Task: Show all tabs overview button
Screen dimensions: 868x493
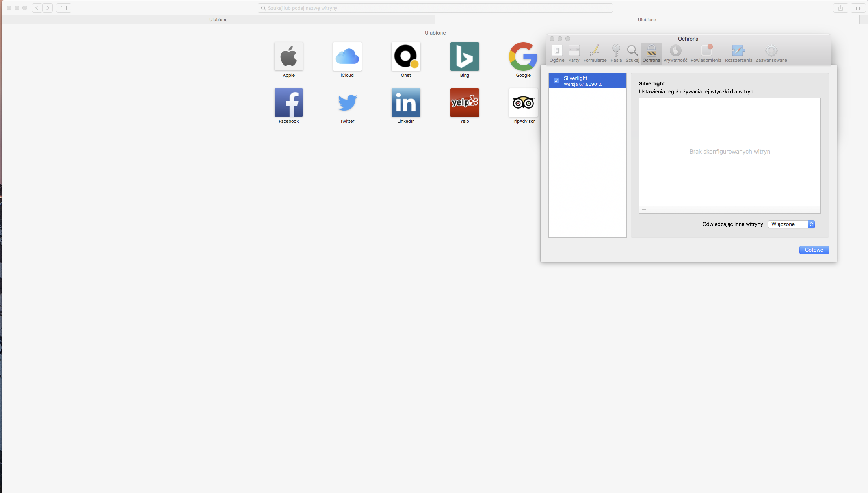Action: [x=858, y=8]
